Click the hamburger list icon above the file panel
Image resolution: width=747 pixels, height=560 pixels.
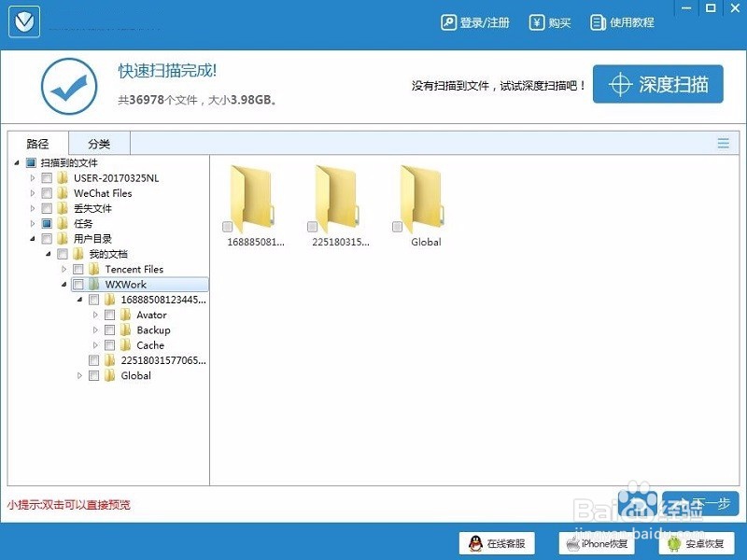tap(724, 143)
